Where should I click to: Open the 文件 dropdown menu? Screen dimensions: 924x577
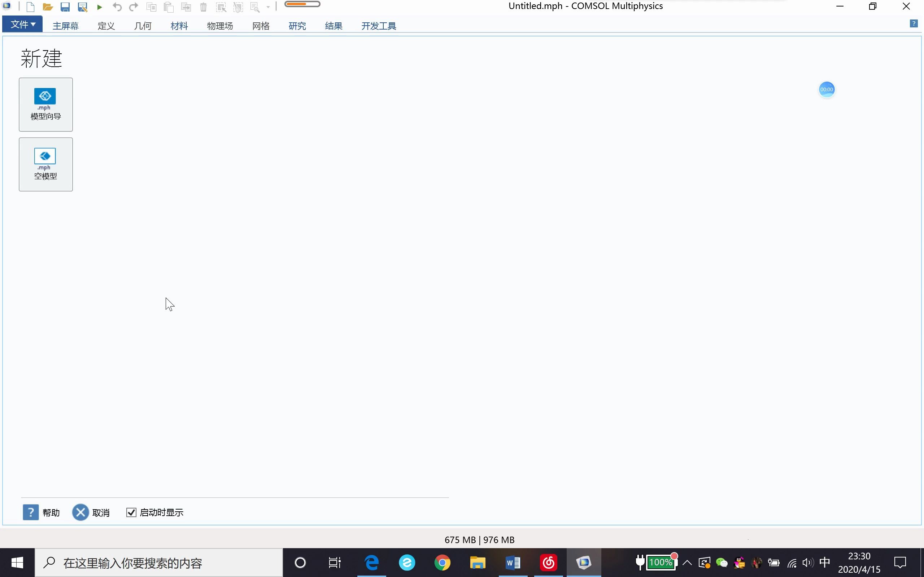[22, 25]
